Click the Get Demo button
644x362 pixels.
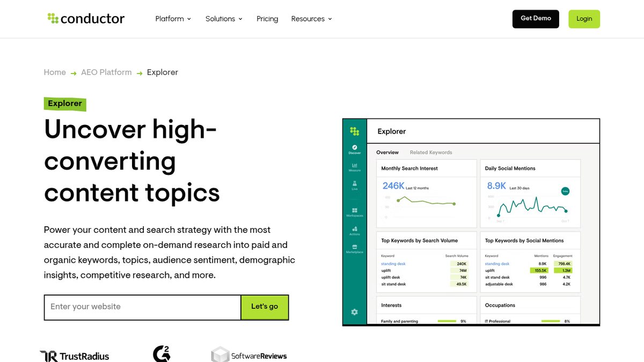tap(536, 19)
